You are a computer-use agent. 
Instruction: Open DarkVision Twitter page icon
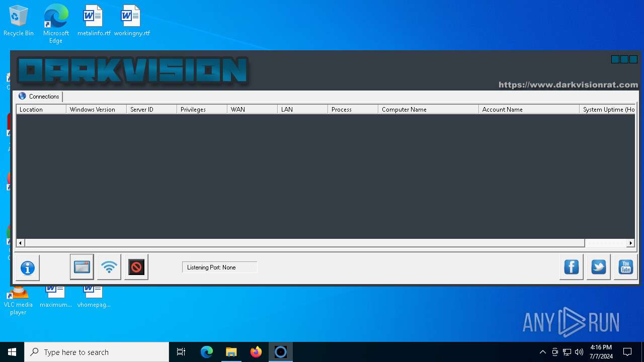pos(599,267)
